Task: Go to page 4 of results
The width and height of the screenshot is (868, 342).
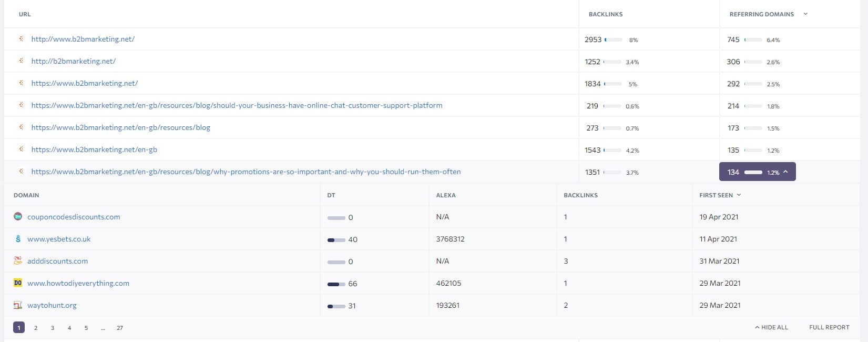Action: (69, 328)
